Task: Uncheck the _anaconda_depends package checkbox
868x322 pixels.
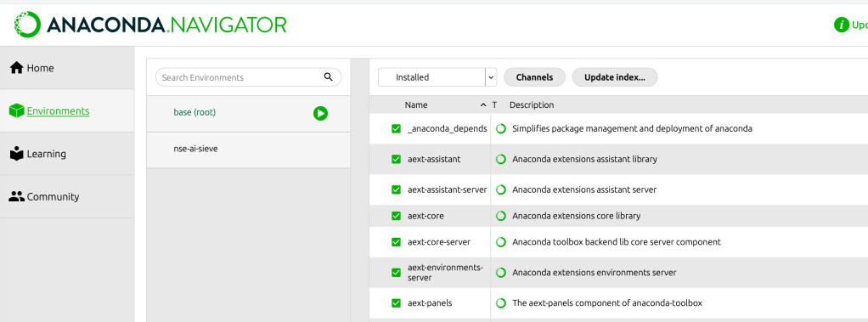Action: 396,128
